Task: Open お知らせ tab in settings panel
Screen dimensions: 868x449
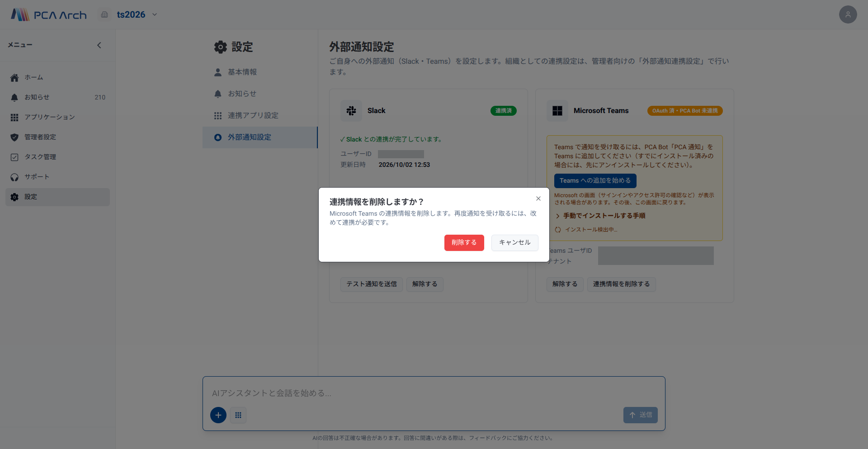Action: [260, 94]
